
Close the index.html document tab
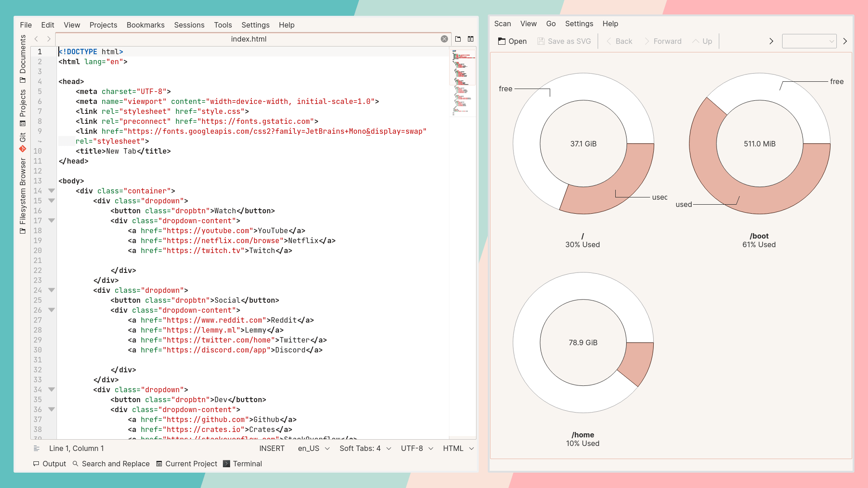[x=444, y=39]
